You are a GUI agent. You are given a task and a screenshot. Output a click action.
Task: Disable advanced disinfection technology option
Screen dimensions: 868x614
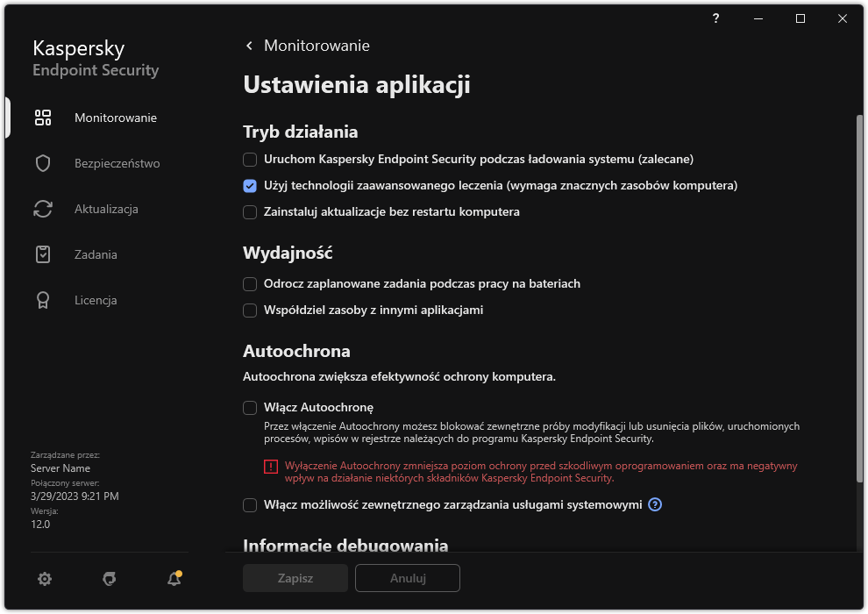tap(250, 185)
